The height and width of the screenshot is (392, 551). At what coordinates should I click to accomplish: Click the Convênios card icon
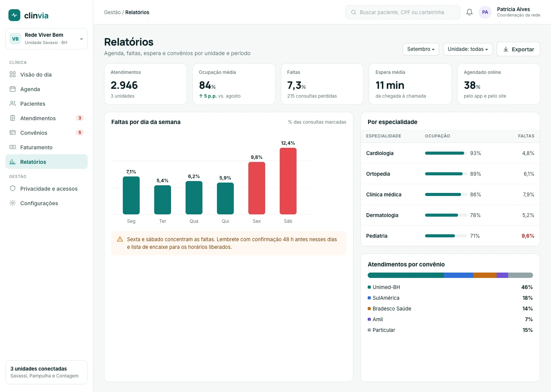click(x=13, y=133)
